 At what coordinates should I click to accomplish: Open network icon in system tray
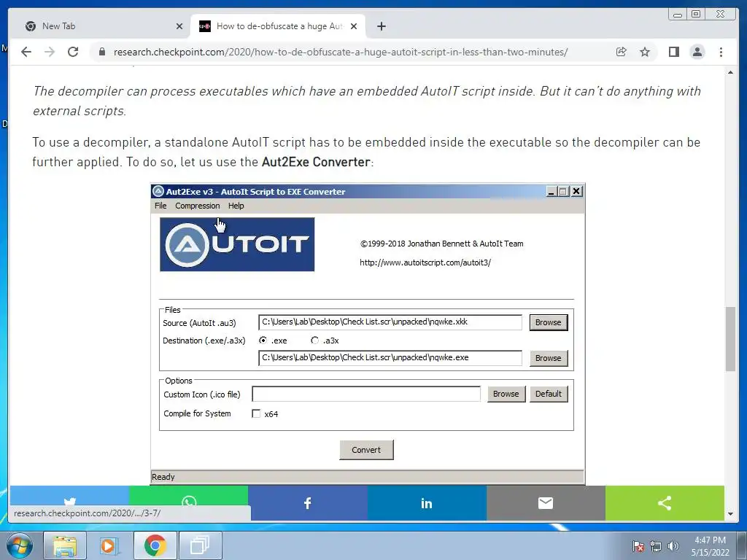tap(656, 546)
